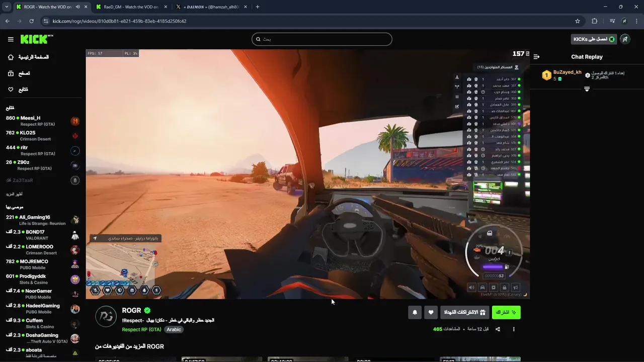Open the Chrome three-dot menu
Screen dimensions: 644x362
pos(637,21)
